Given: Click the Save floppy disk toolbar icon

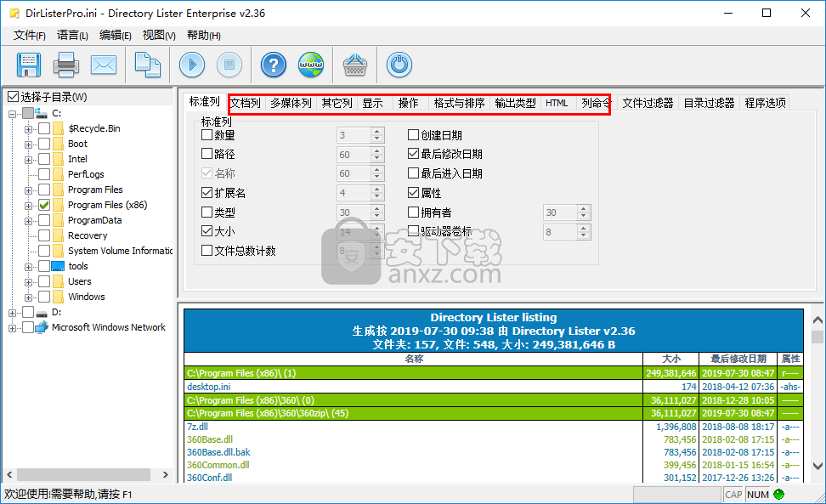Looking at the screenshot, I should 29,65.
